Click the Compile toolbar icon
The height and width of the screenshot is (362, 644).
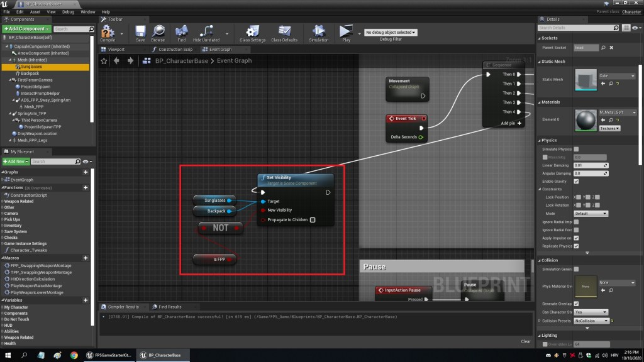[108, 31]
